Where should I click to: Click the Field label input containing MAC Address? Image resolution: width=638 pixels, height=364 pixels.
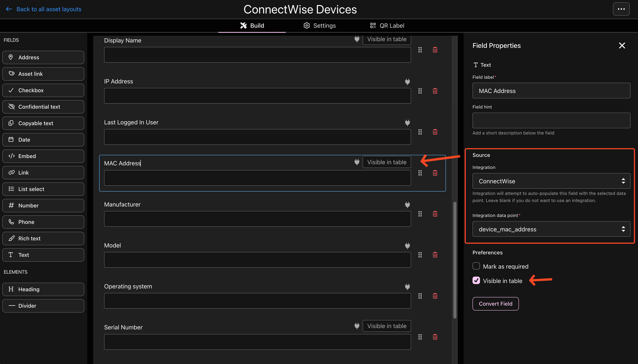click(551, 91)
